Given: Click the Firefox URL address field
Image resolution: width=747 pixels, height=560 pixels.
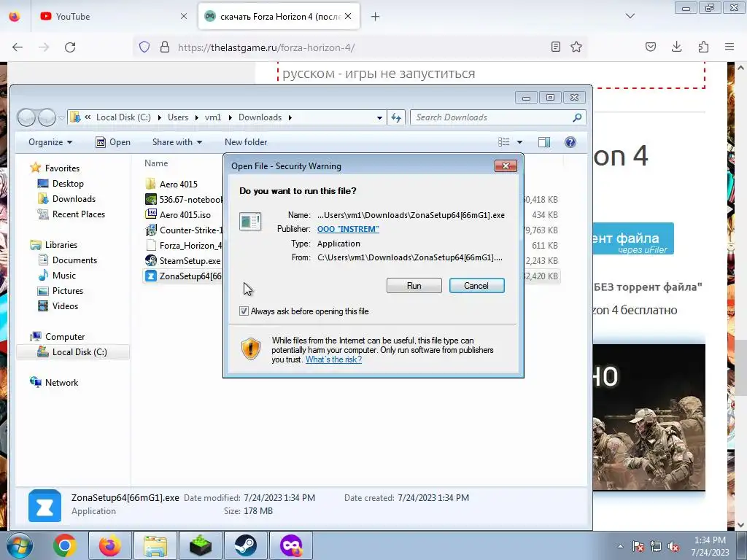Looking at the screenshot, I should (x=360, y=47).
